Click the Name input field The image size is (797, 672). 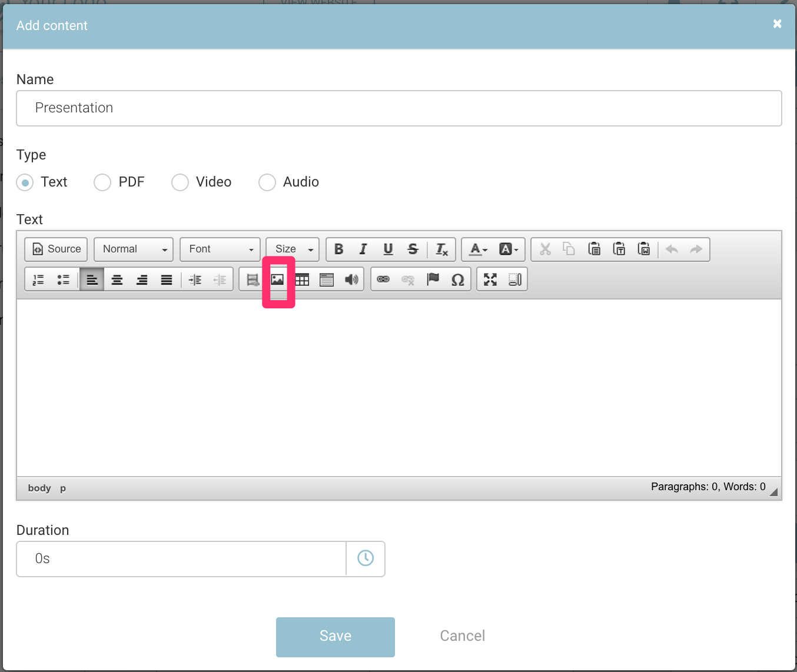pos(398,108)
